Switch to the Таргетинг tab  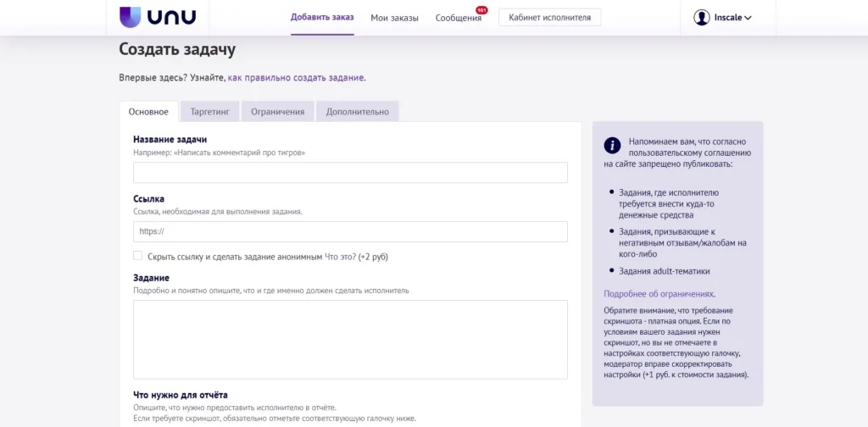tap(210, 112)
